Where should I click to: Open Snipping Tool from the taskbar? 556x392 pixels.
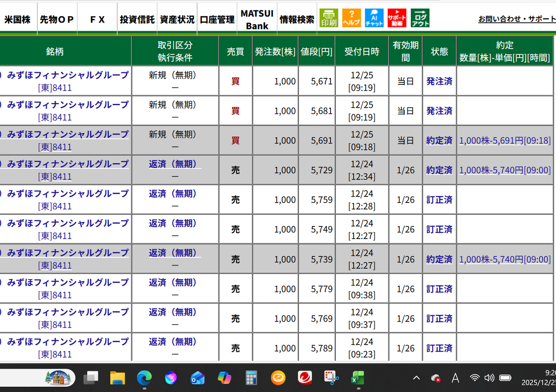tap(331, 378)
